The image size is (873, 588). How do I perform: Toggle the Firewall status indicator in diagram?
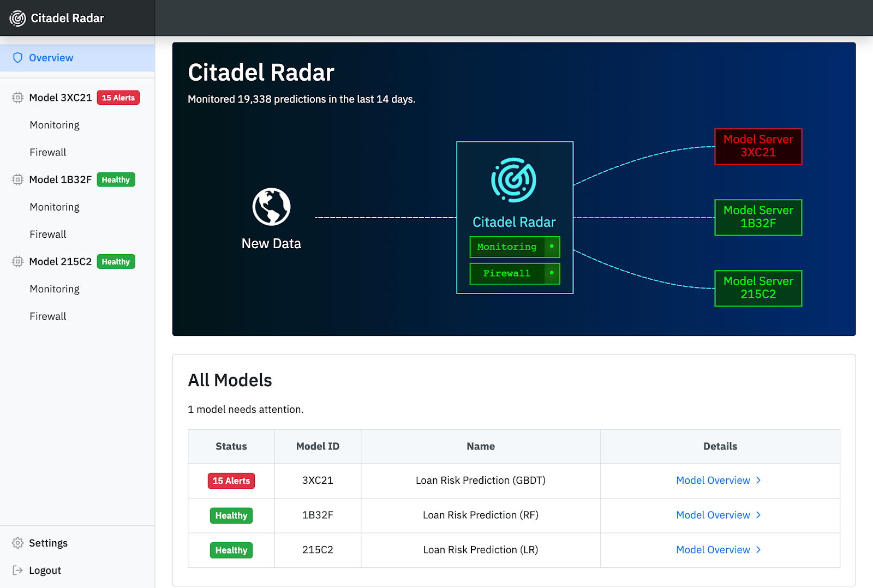click(552, 273)
